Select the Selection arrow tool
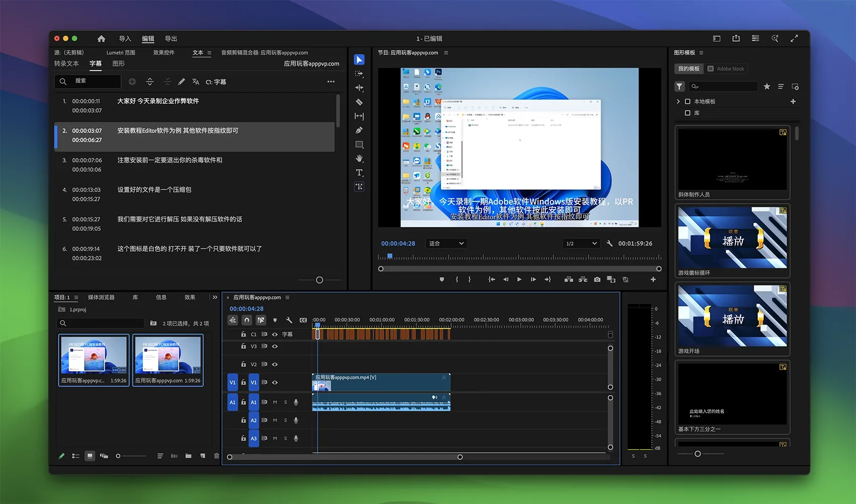The height and width of the screenshot is (504, 856). pos(359,60)
